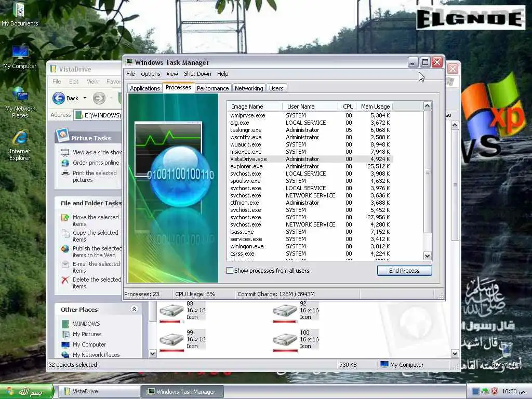Click My Network Places link in Other Places
The width and height of the screenshot is (532, 399).
(96, 354)
